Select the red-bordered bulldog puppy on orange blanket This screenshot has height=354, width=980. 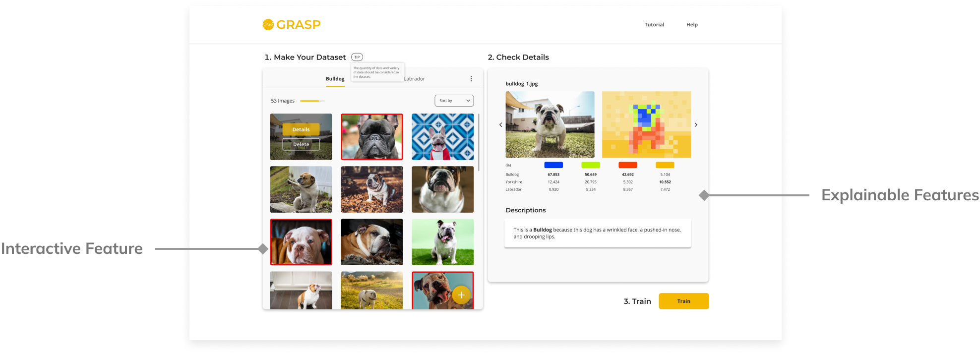point(301,242)
